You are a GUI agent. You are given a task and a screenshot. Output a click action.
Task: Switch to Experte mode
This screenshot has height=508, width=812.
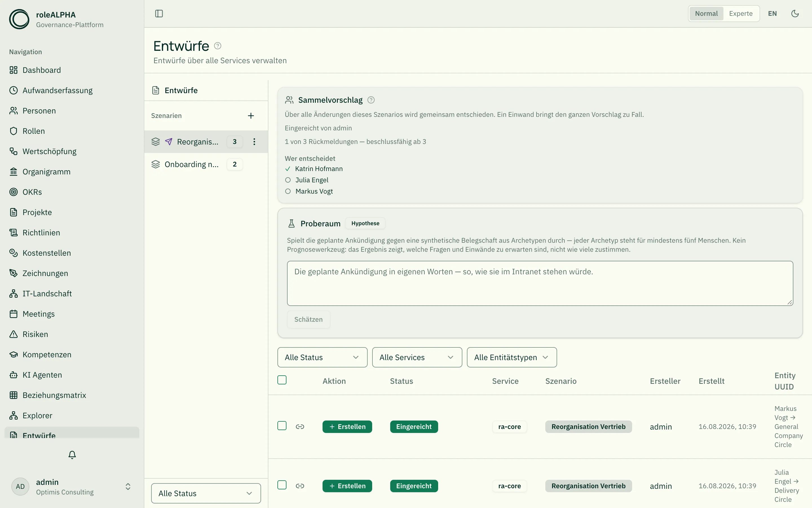click(x=741, y=14)
